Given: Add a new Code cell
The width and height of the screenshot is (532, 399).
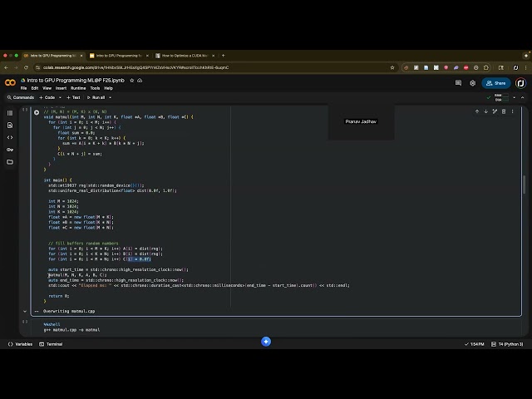Looking at the screenshot, I should [47, 97].
